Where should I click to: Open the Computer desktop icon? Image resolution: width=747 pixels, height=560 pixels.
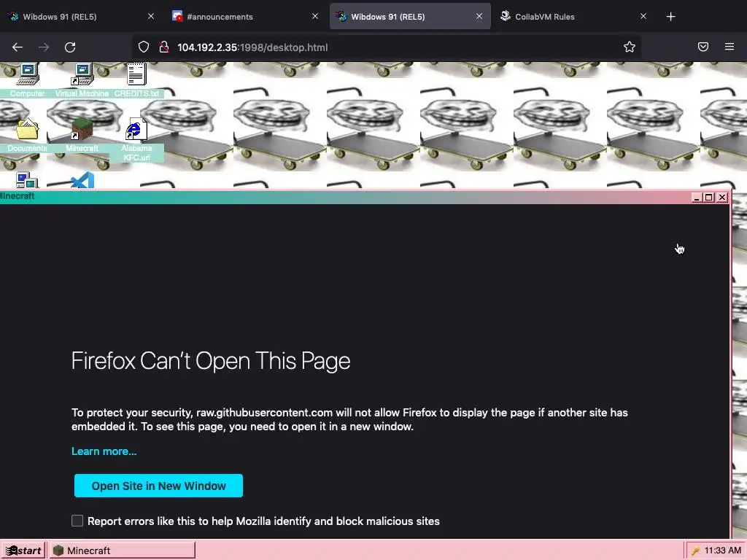[x=27, y=80]
